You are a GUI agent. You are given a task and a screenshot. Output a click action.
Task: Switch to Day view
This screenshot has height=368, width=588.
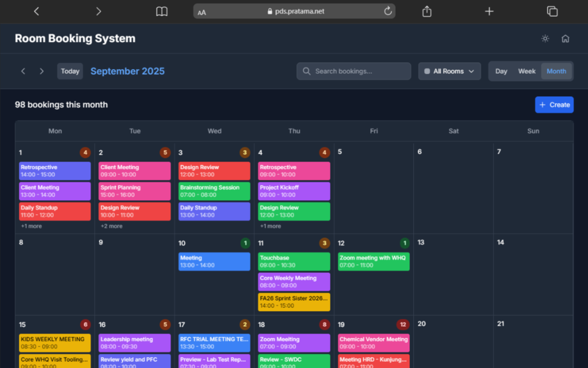point(501,71)
